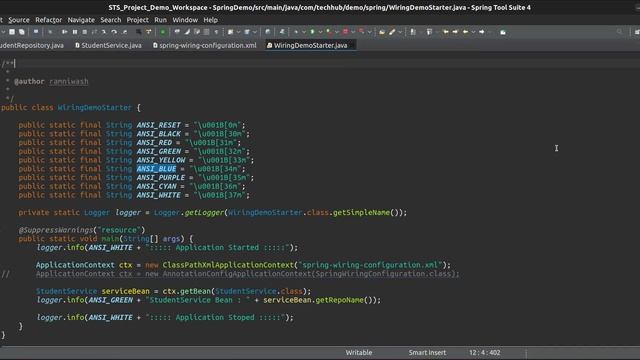Click the ANSI_PURPLE constant name
The width and height of the screenshot is (640, 360).
[160, 178]
